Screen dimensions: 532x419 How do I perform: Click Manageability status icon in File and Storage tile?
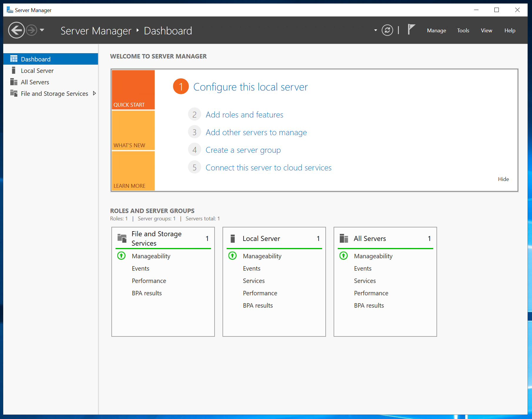click(x=121, y=256)
